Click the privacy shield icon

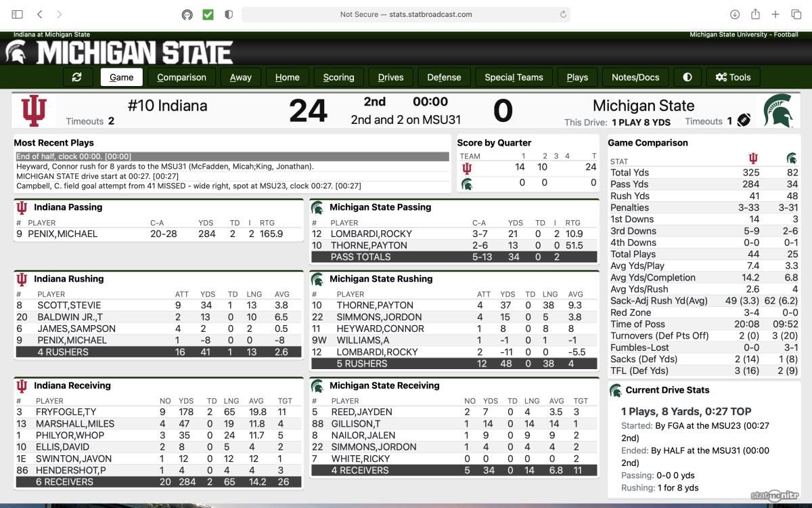229,14
